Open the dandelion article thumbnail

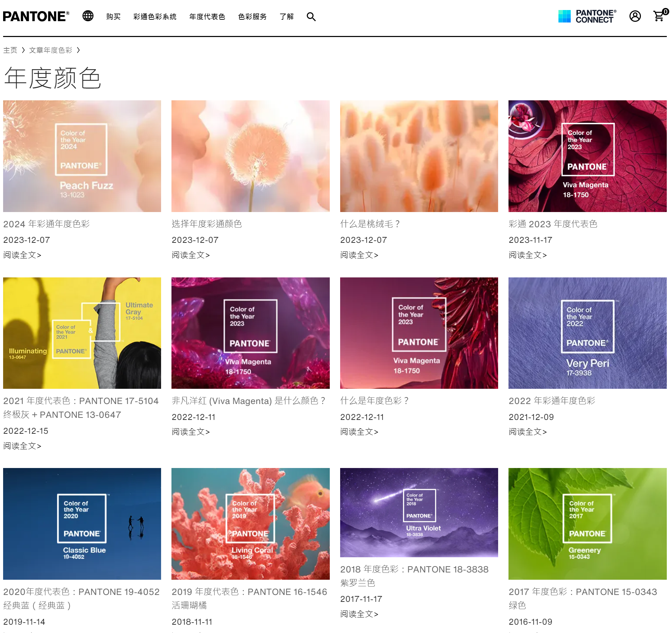coord(251,156)
